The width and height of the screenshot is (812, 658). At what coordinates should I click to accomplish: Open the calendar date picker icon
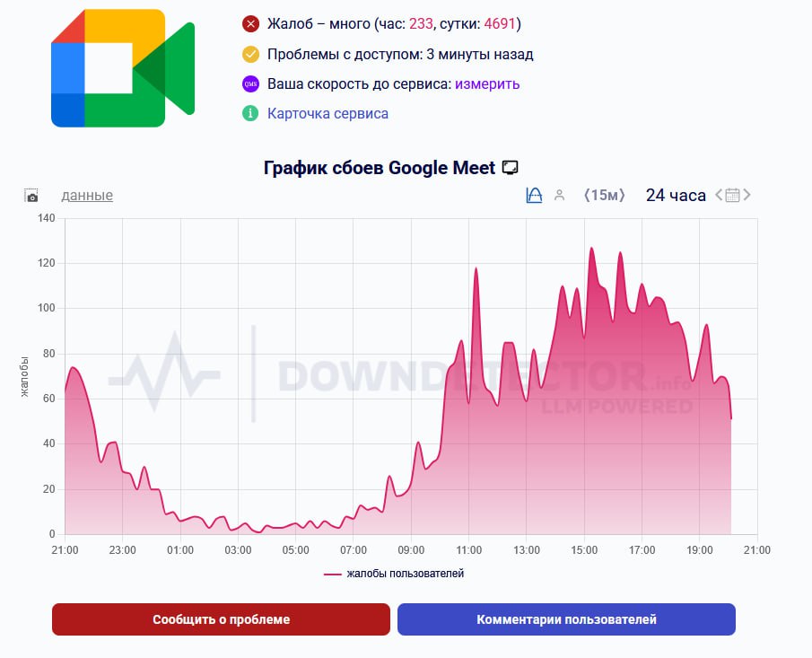(x=732, y=196)
